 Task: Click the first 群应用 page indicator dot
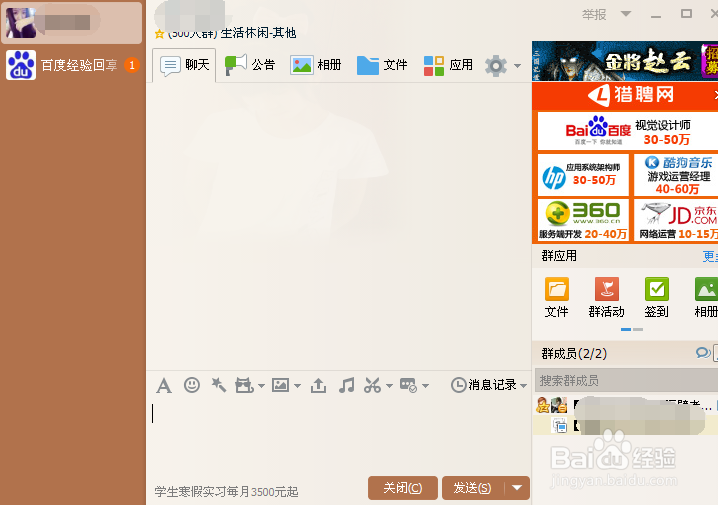626,330
